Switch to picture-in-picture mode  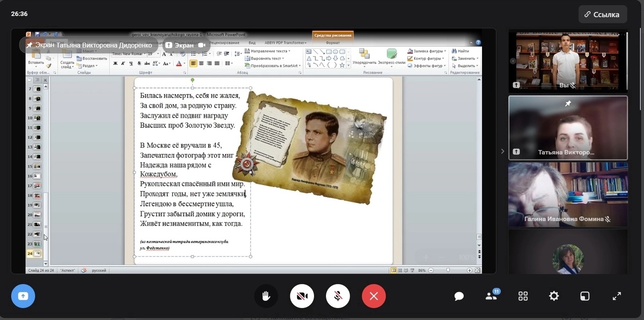click(x=585, y=296)
